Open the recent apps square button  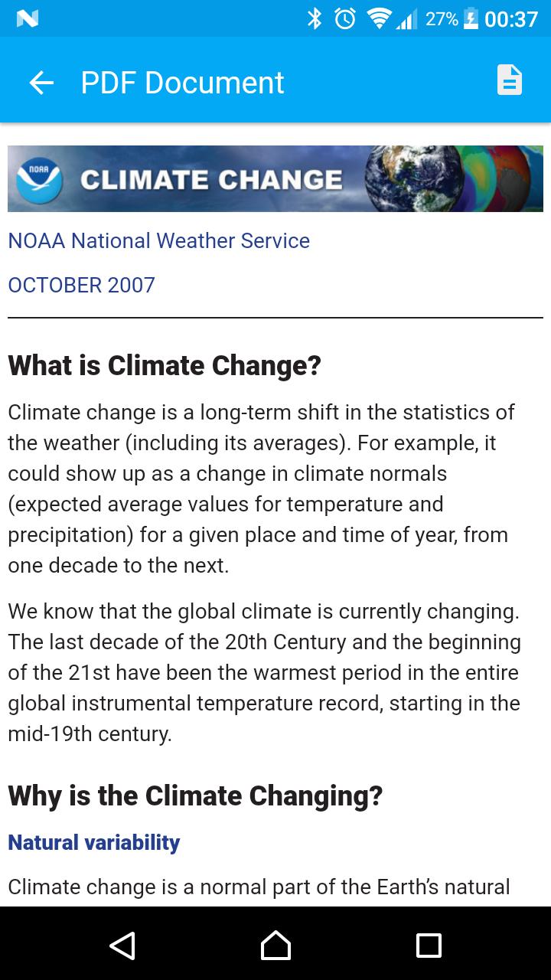point(429,946)
